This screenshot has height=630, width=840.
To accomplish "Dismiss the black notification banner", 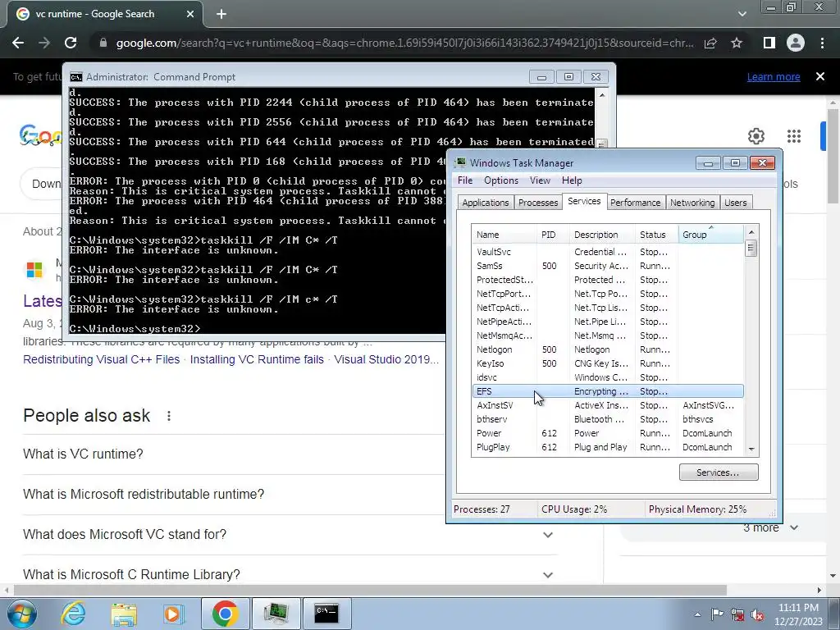I will coord(820,76).
